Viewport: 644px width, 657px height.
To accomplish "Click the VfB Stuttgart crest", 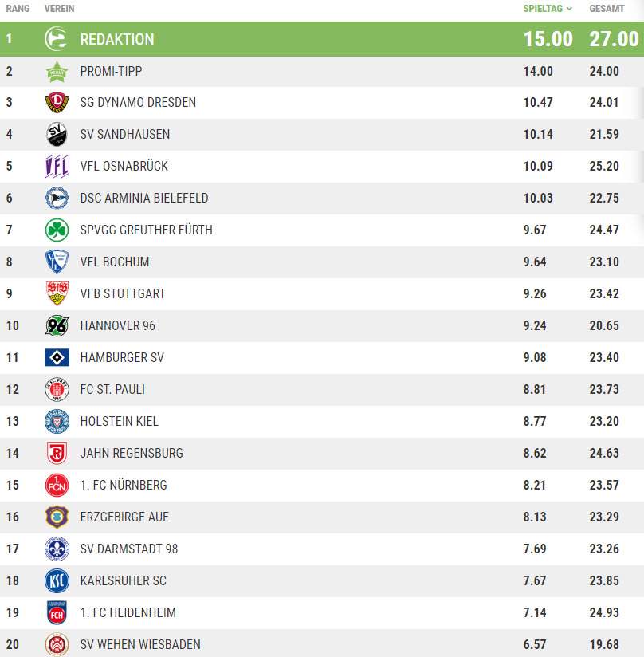I will [x=57, y=293].
